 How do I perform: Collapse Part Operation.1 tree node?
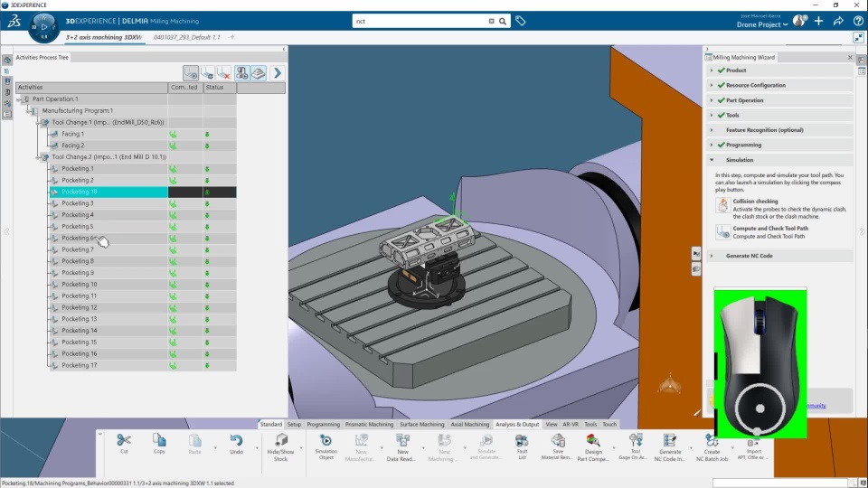click(x=19, y=99)
